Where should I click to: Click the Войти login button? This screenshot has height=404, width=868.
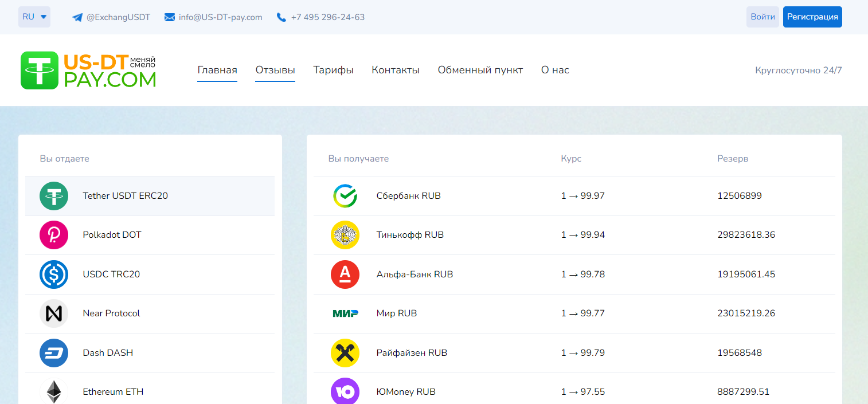[x=763, y=17]
